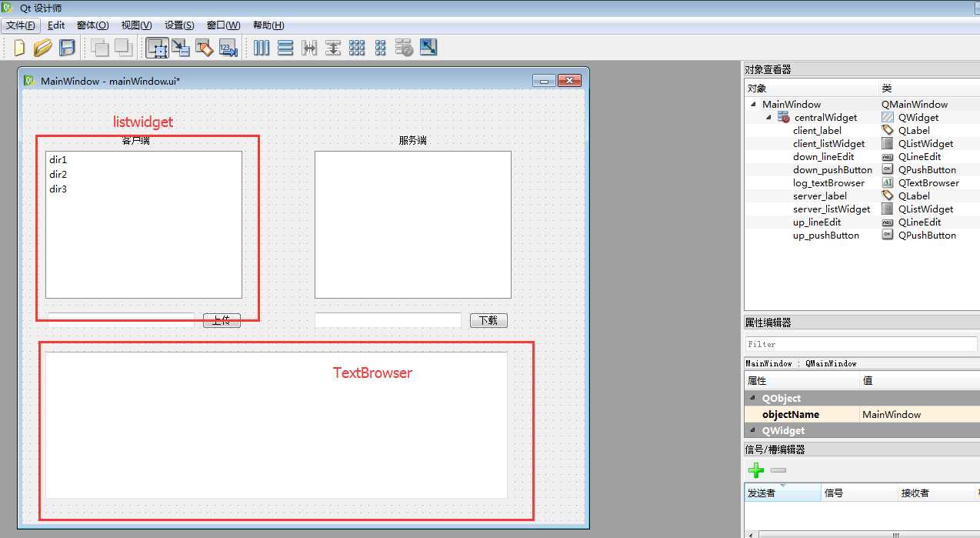Select server_label in the object inspector
980x538 pixels.
click(819, 196)
